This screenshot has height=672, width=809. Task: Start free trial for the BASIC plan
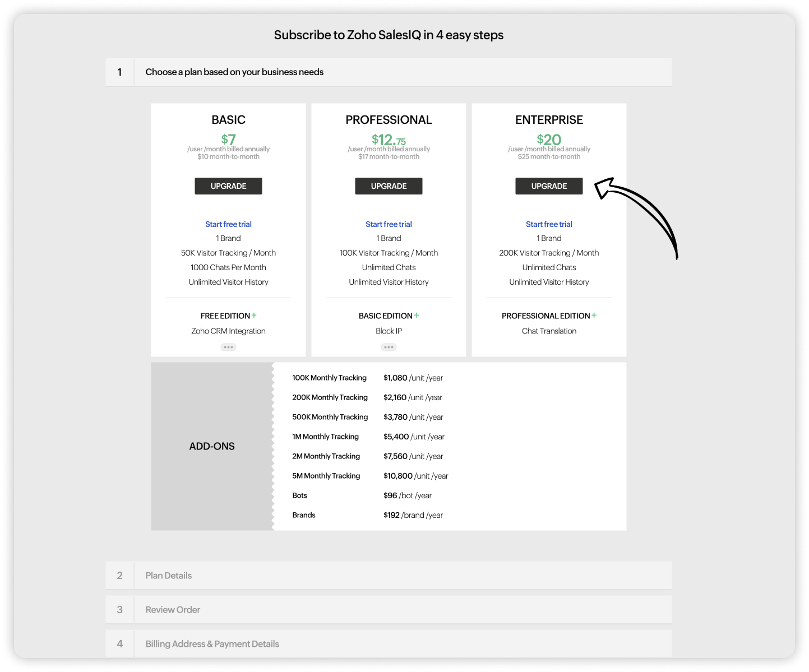[x=228, y=224]
